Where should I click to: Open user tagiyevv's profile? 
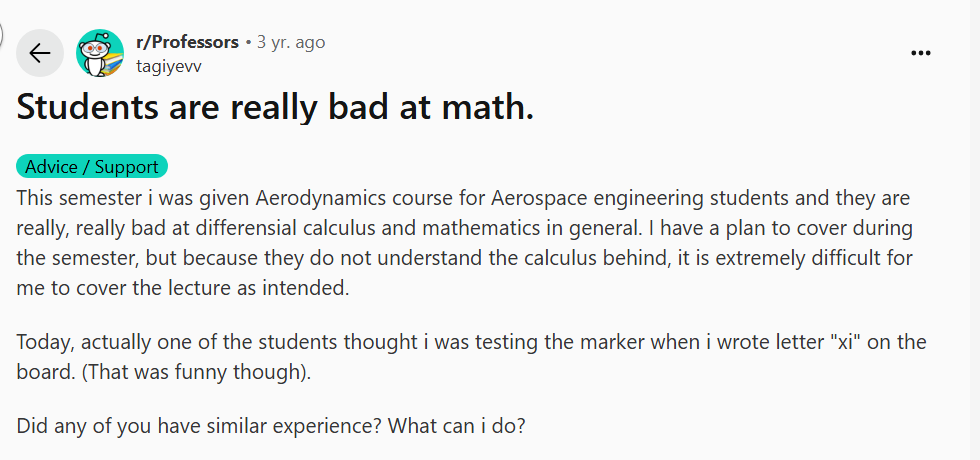pos(169,66)
